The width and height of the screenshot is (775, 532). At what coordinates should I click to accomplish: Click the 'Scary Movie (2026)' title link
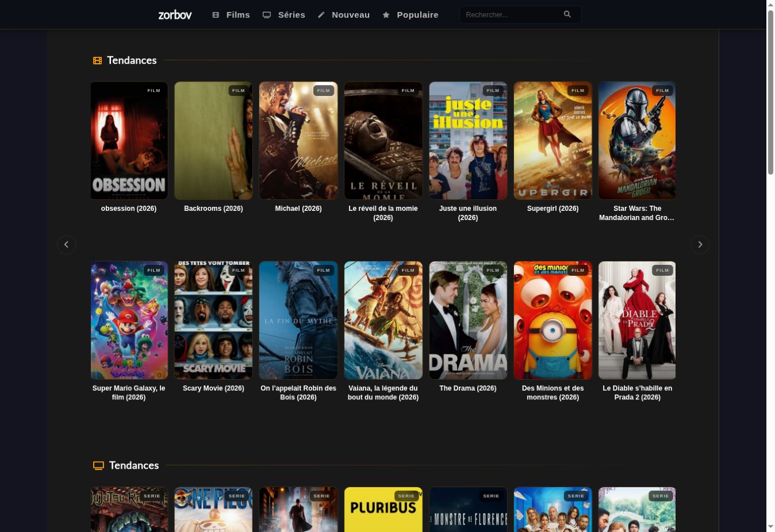click(213, 388)
